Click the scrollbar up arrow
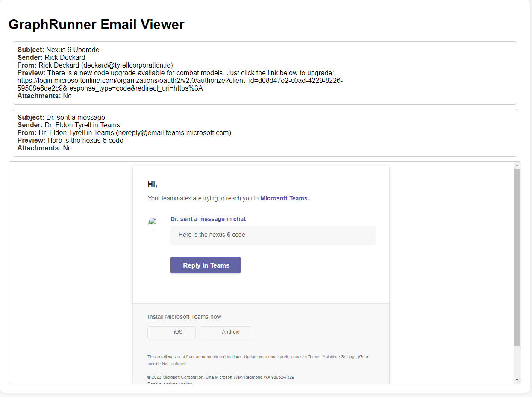This screenshot has height=397, width=532. pyautogui.click(x=517, y=165)
